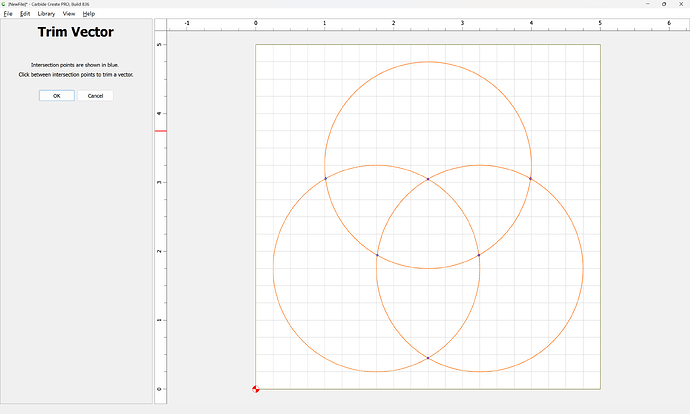Click the rightmost edge of the lower-right circle
Screen dimensions: 690x414
583,268
